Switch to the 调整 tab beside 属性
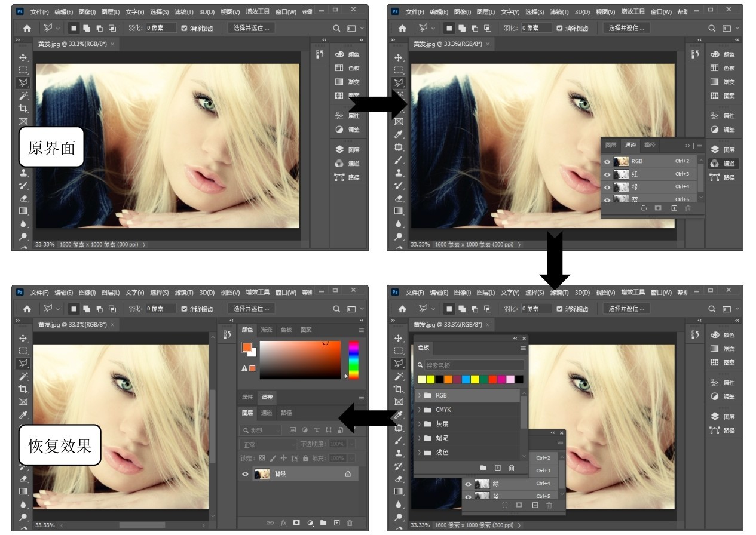The width and height of the screenshot is (756, 535). click(x=267, y=397)
